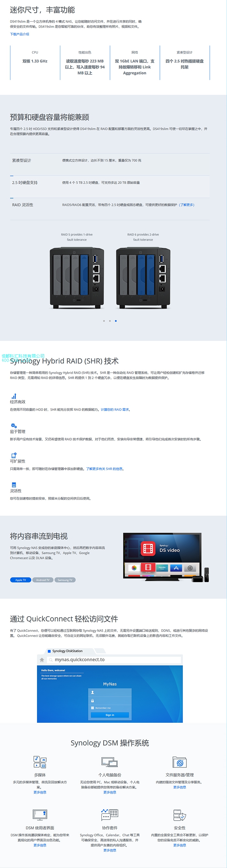The height and width of the screenshot is (868, 227).
Task: Click the 协作套件 chat and calendar icon
Action: tap(110, 815)
